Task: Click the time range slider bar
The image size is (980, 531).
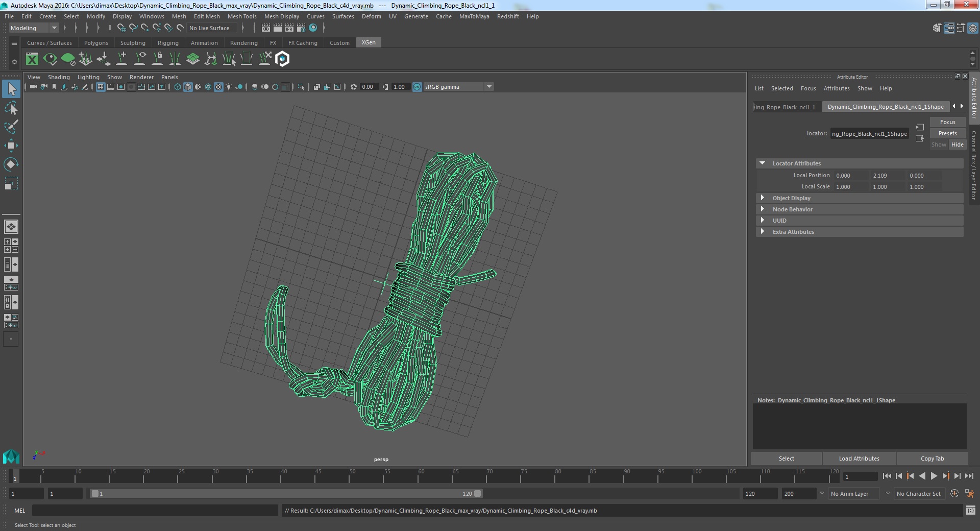Action: point(286,494)
